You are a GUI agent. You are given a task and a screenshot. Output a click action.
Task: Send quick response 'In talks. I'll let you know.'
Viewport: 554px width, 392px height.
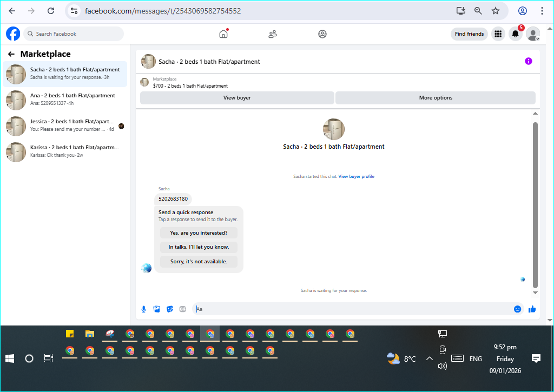199,247
